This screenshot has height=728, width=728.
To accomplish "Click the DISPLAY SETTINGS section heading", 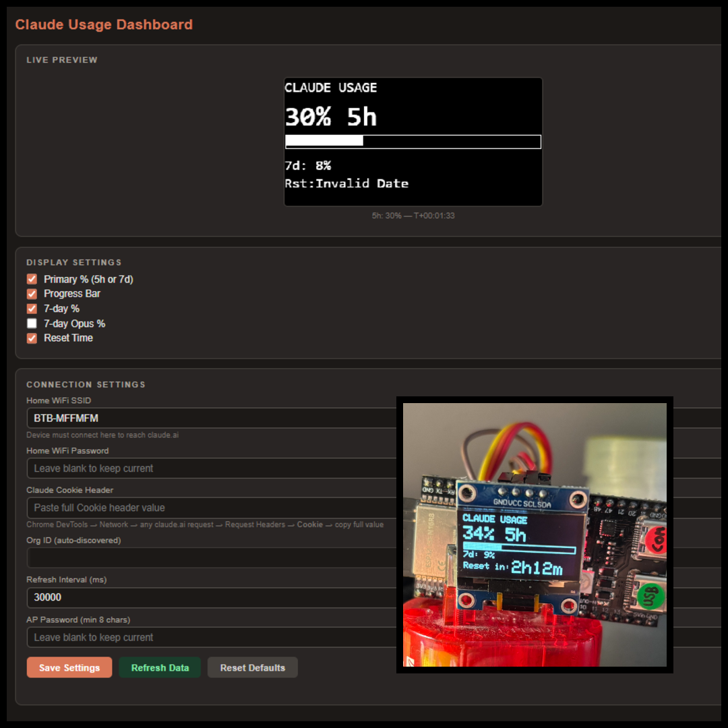I will point(74,262).
